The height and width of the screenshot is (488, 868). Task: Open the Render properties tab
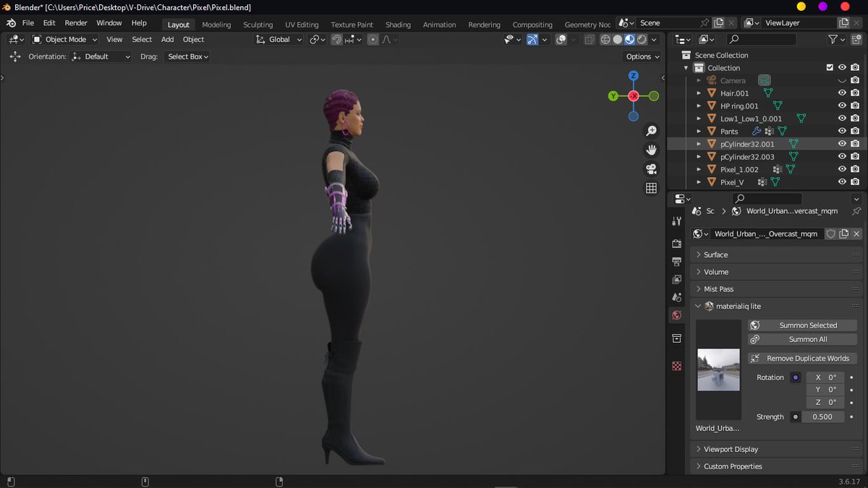pos(676,244)
